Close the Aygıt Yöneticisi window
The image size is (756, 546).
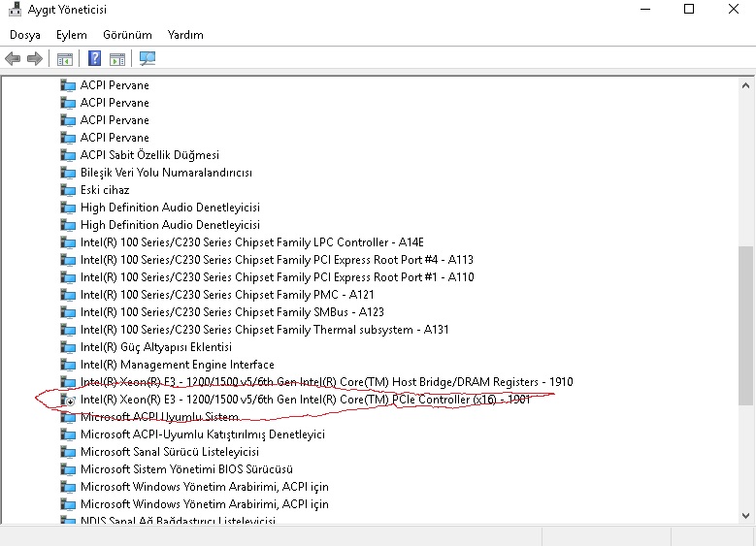[734, 9]
